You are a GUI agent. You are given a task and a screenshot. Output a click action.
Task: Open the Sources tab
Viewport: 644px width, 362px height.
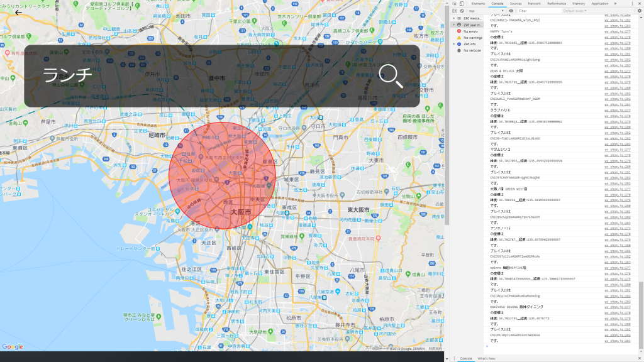coord(516,4)
